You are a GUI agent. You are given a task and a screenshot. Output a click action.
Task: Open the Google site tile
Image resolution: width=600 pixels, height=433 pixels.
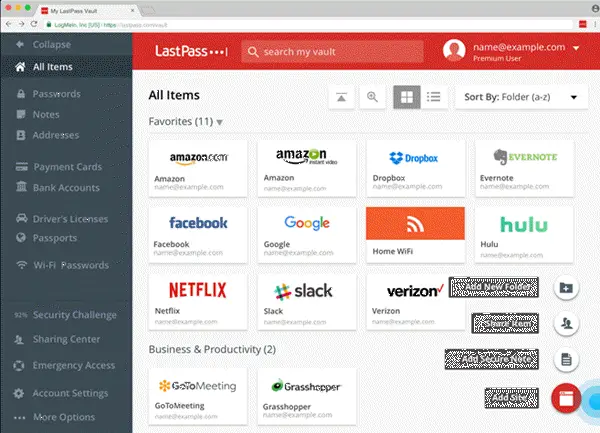click(x=307, y=235)
